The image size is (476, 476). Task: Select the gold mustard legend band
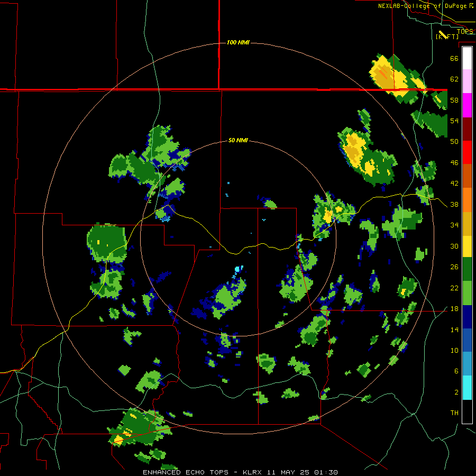pos(467,224)
